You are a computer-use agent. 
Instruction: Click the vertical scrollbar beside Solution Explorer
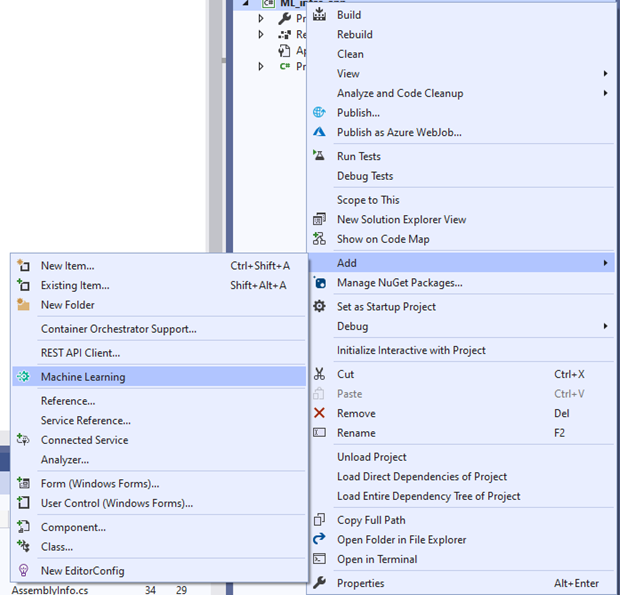tap(215, 127)
